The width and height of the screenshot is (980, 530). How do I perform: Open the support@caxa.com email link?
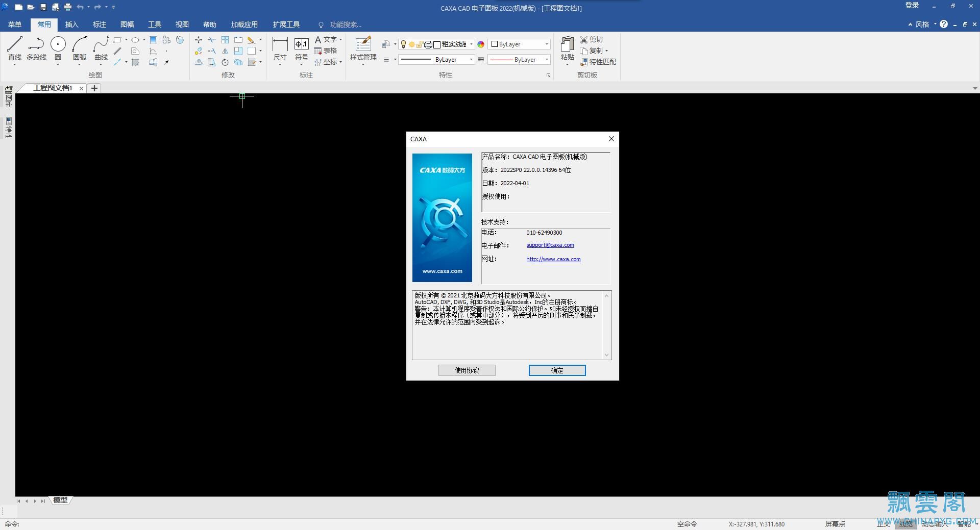pos(550,245)
